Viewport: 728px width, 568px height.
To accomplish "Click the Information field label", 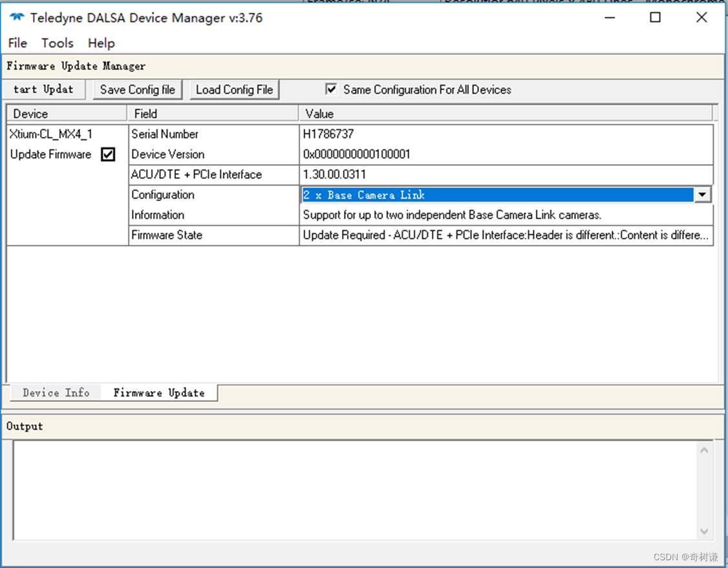I will pyautogui.click(x=158, y=215).
